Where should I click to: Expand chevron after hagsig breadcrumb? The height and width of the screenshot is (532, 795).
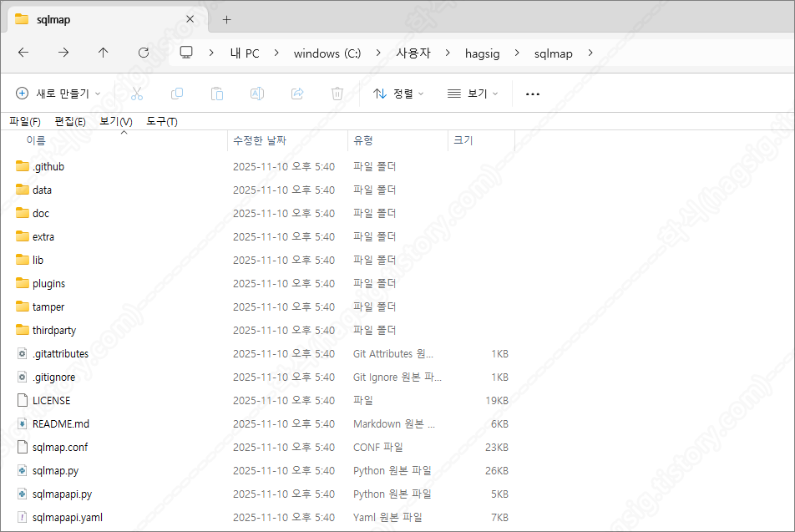[517, 53]
